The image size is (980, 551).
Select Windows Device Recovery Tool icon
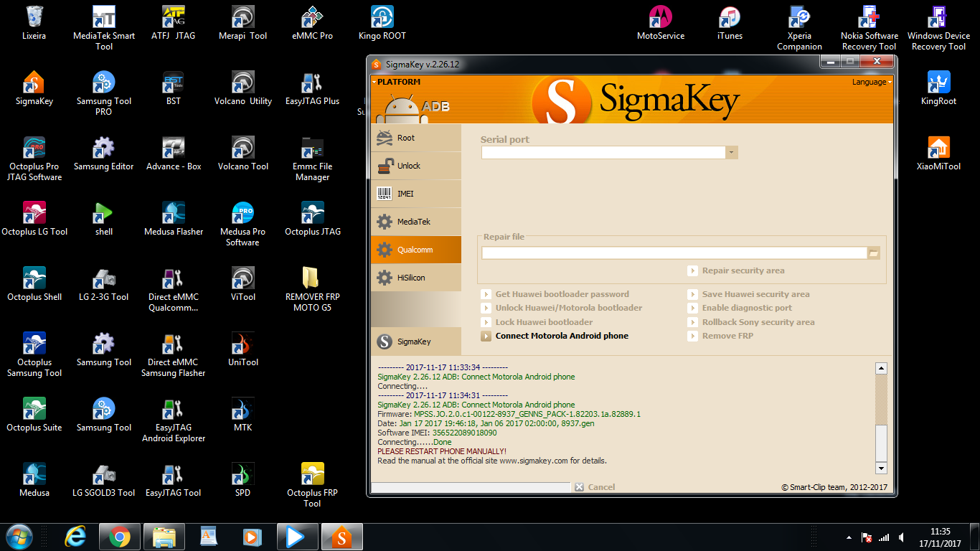[938, 28]
